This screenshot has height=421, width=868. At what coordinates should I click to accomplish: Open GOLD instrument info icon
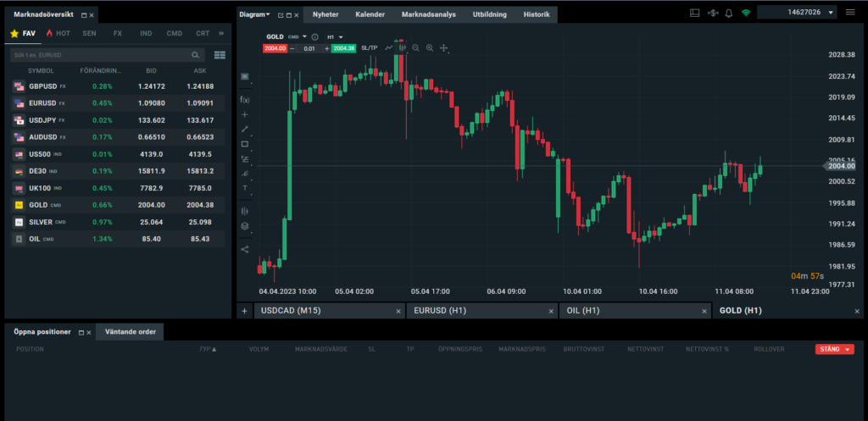click(x=315, y=37)
